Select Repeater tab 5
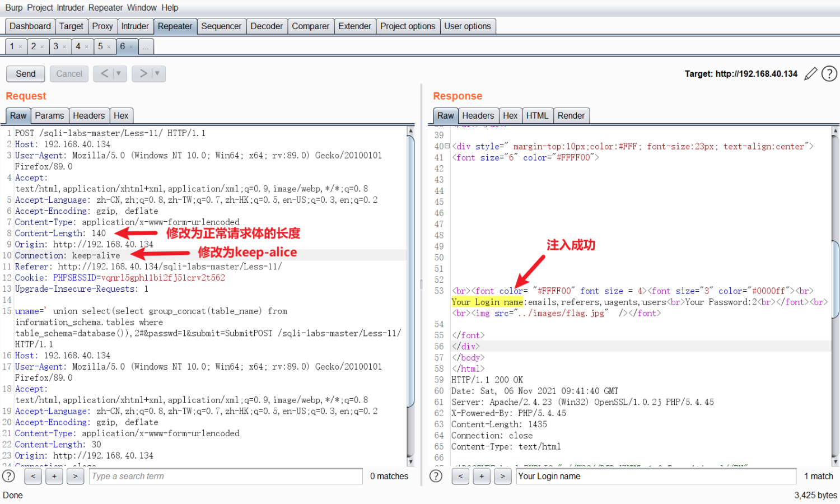Image resolution: width=840 pixels, height=504 pixels. click(100, 46)
